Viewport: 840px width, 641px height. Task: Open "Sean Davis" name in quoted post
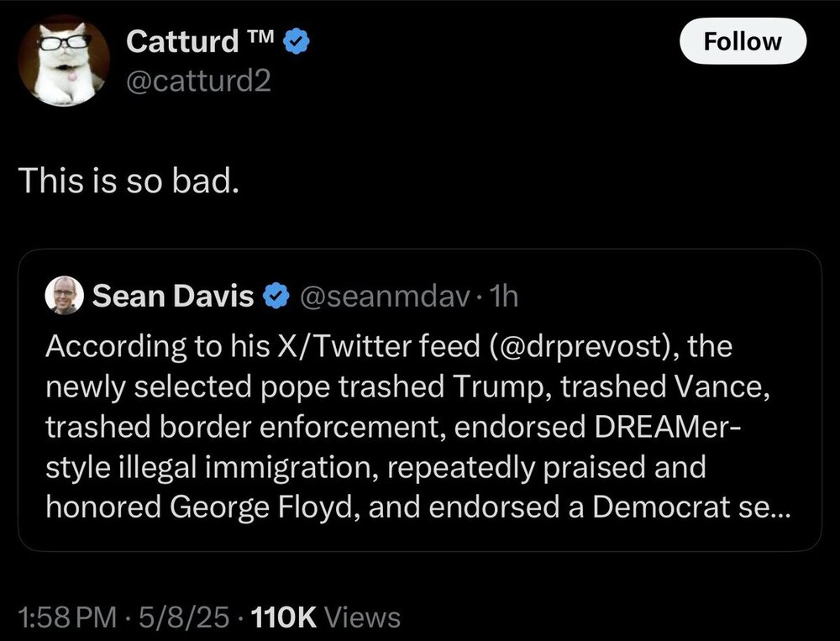[x=173, y=295]
